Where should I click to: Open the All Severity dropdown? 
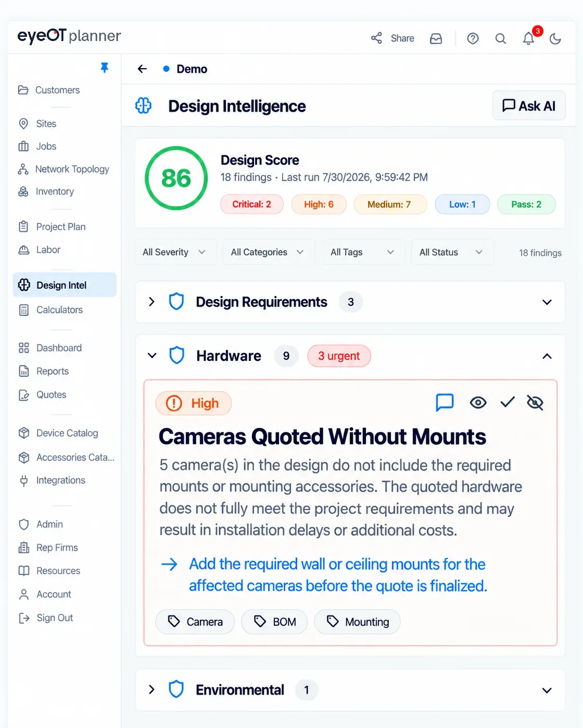coord(175,252)
